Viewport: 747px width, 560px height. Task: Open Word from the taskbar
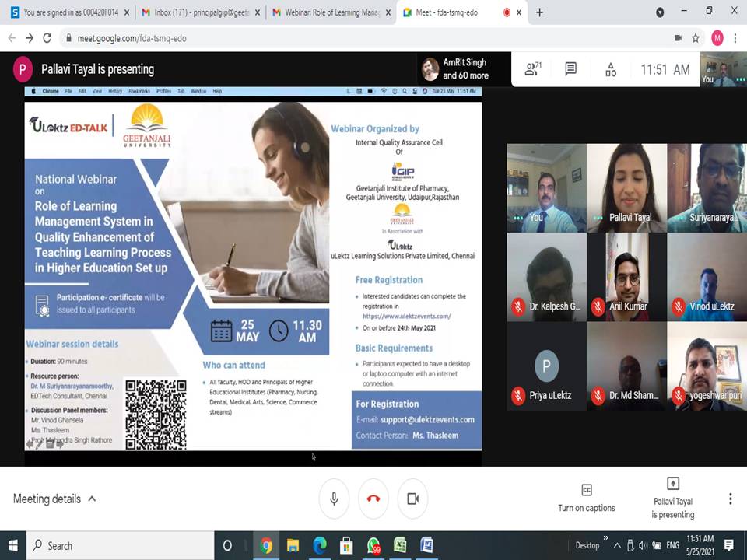coord(427,546)
